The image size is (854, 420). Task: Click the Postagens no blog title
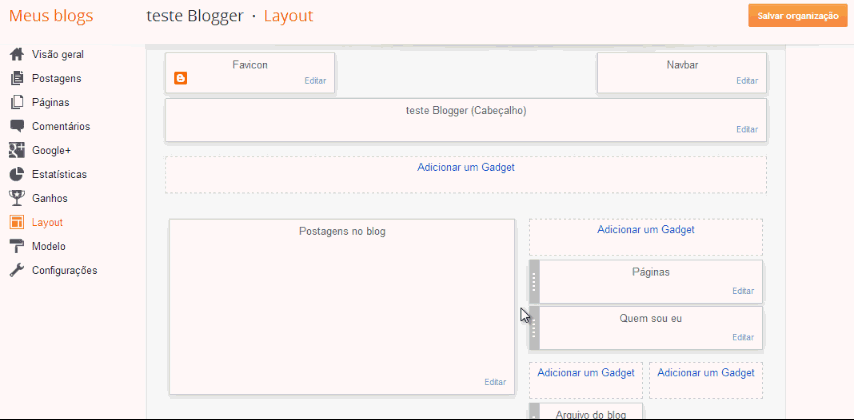[x=342, y=231]
